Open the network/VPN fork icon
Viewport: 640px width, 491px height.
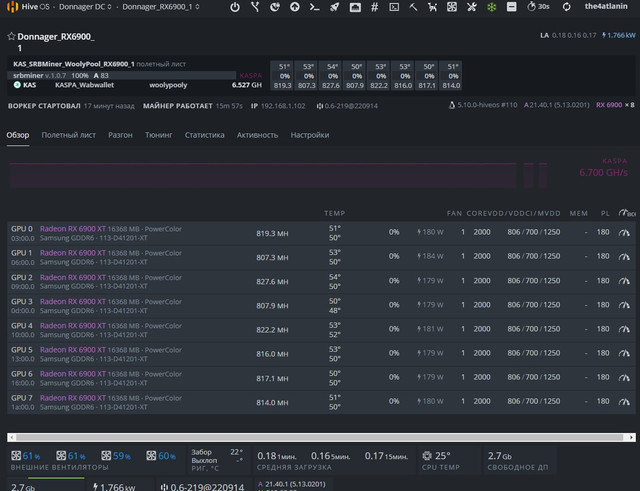pos(255,7)
